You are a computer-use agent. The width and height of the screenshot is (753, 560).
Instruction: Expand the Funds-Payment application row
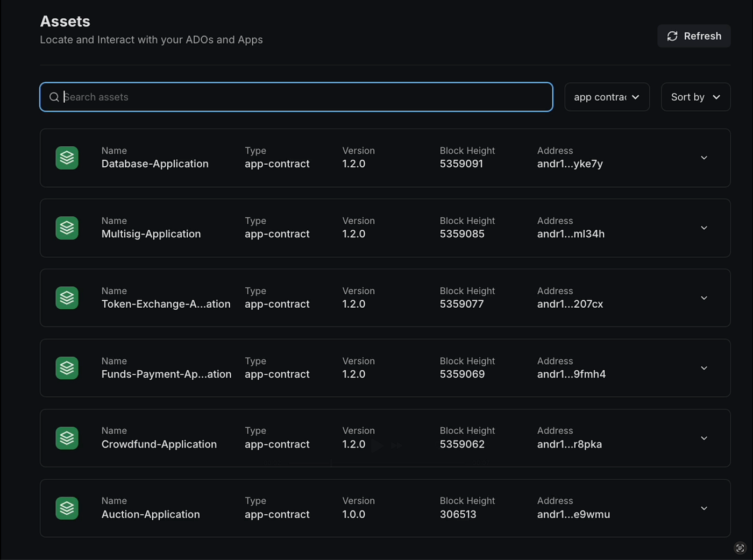[704, 368]
